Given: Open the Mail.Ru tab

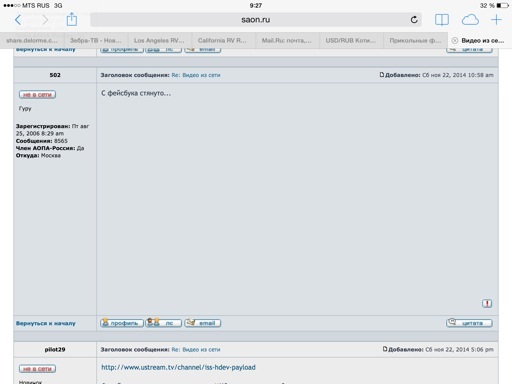Looking at the screenshot, I should (x=287, y=41).
